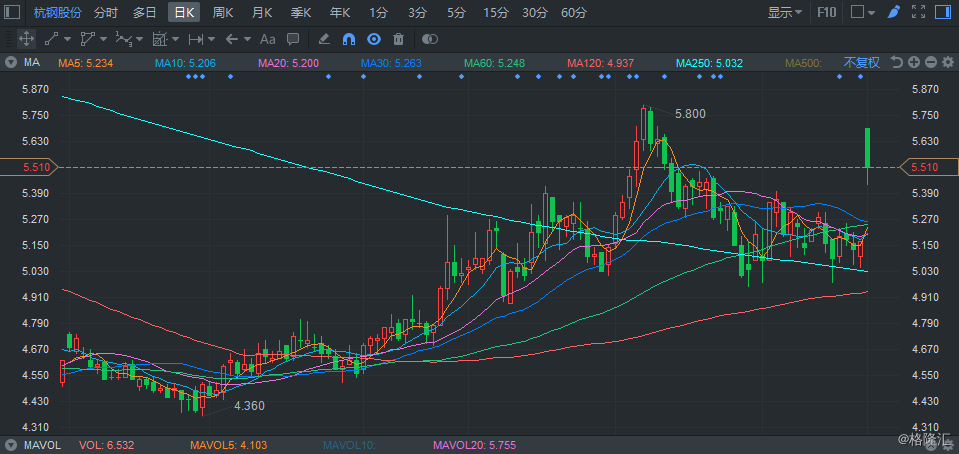This screenshot has width=959, height=454.
Task: Zoom in the chart with plus icon
Action: click(x=913, y=63)
